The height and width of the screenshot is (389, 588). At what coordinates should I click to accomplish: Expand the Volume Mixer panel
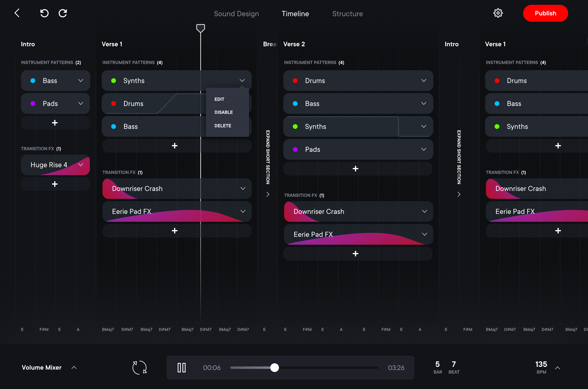pos(74,367)
